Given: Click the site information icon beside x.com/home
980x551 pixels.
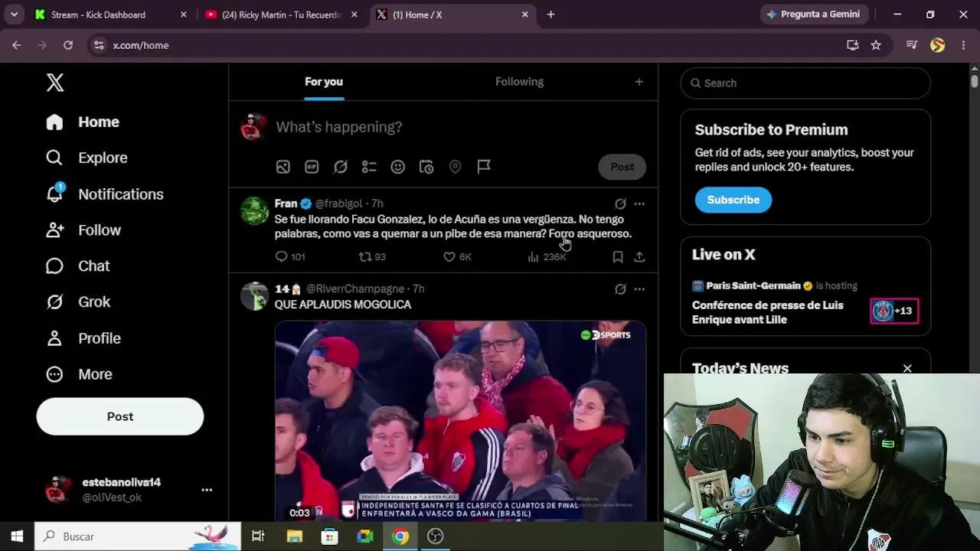Looking at the screenshot, I should tap(99, 45).
